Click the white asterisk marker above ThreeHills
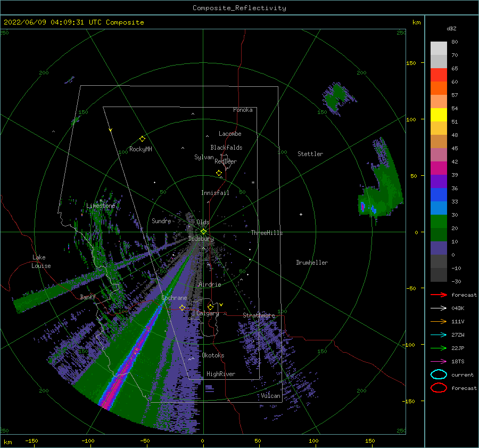 (253, 183)
